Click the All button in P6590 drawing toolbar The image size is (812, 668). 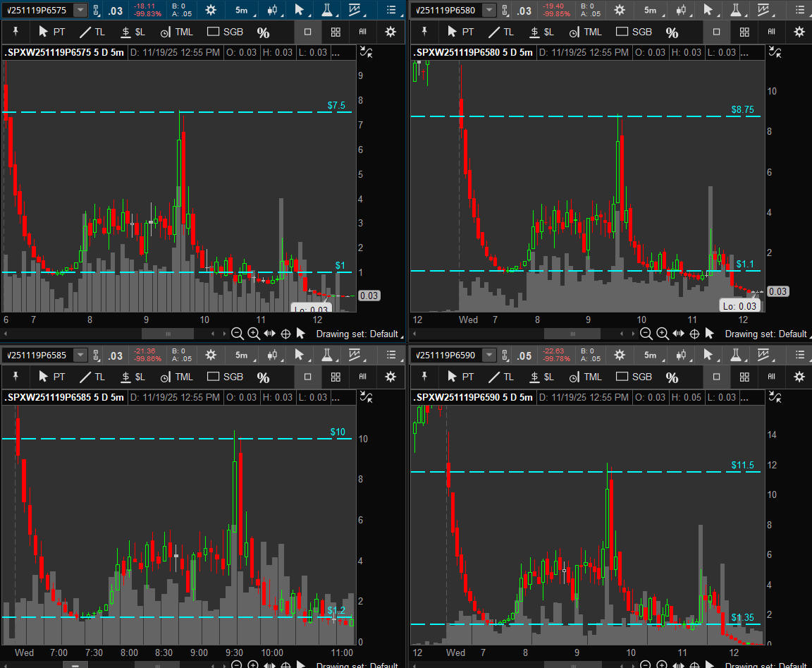click(x=772, y=377)
